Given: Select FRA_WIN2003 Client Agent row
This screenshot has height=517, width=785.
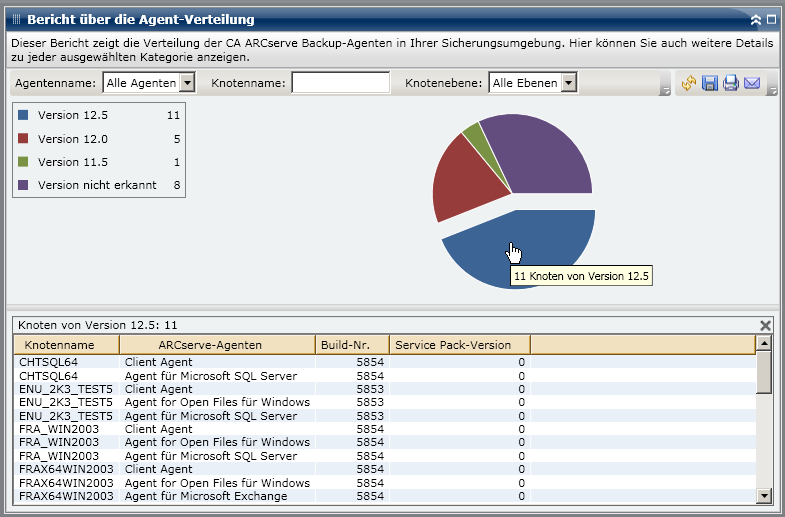Looking at the screenshot, I should [384, 429].
